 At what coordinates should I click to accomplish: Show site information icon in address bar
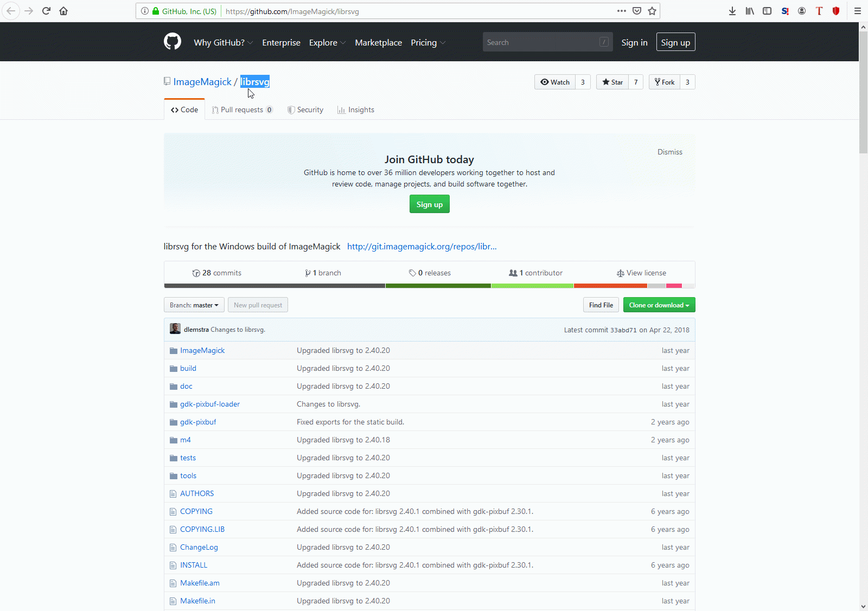[x=145, y=11]
